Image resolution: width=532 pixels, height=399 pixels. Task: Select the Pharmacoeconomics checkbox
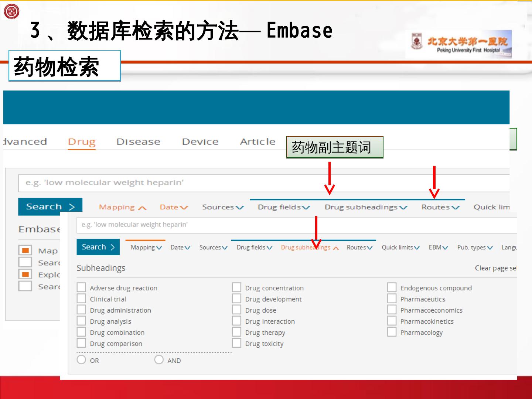coord(392,310)
